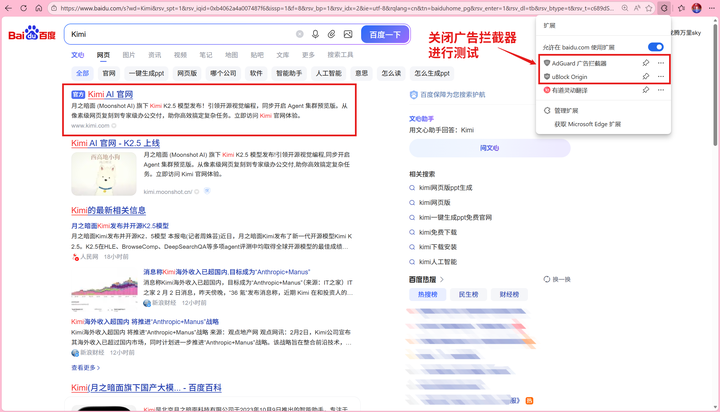Open Kimi AI 官网 - K2.5 上线 result
The height and width of the screenshot is (412, 720).
115,143
